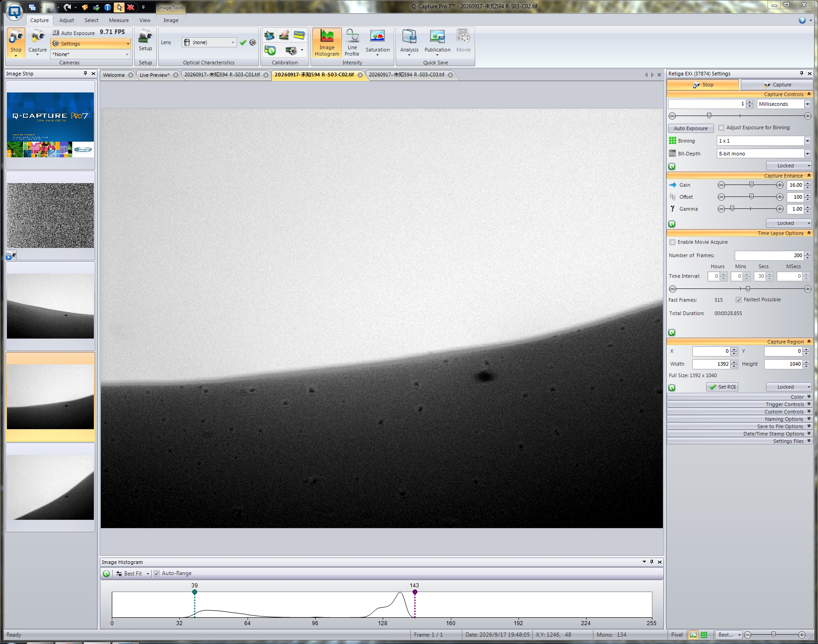Viewport: 818px width, 644px height.
Task: Open the Binning 1 x 1 dropdown
Action: pos(807,141)
